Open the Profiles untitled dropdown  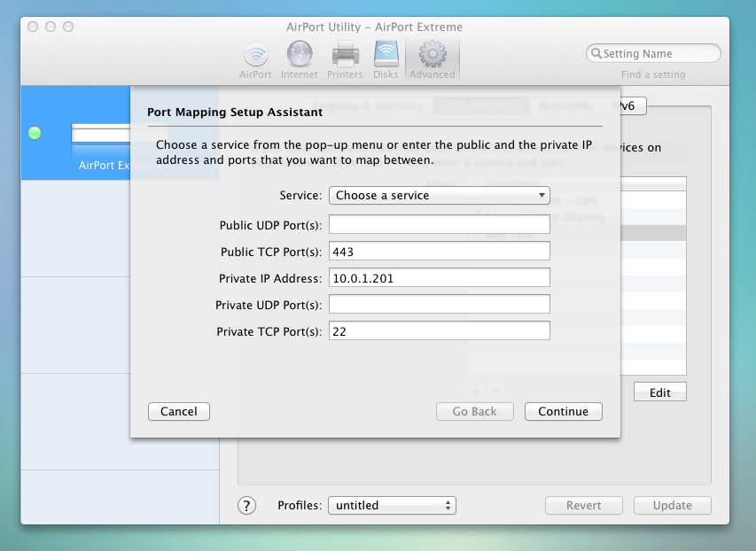(x=392, y=505)
